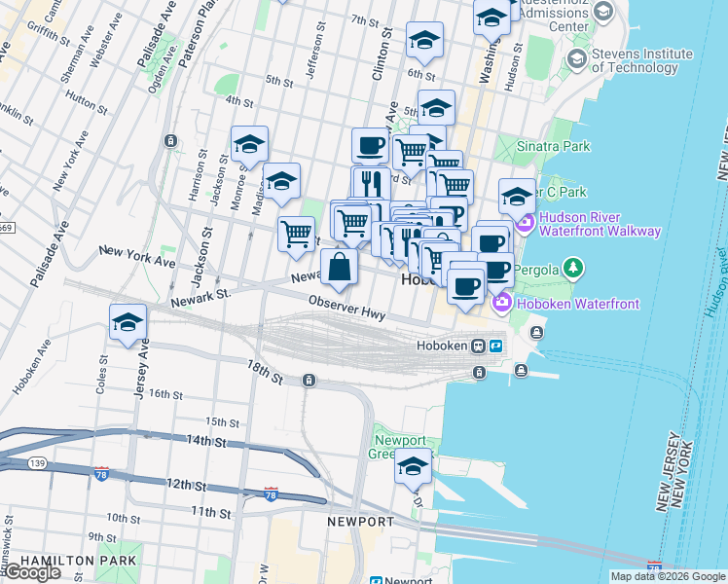Click the Clinton St road label

382,54
